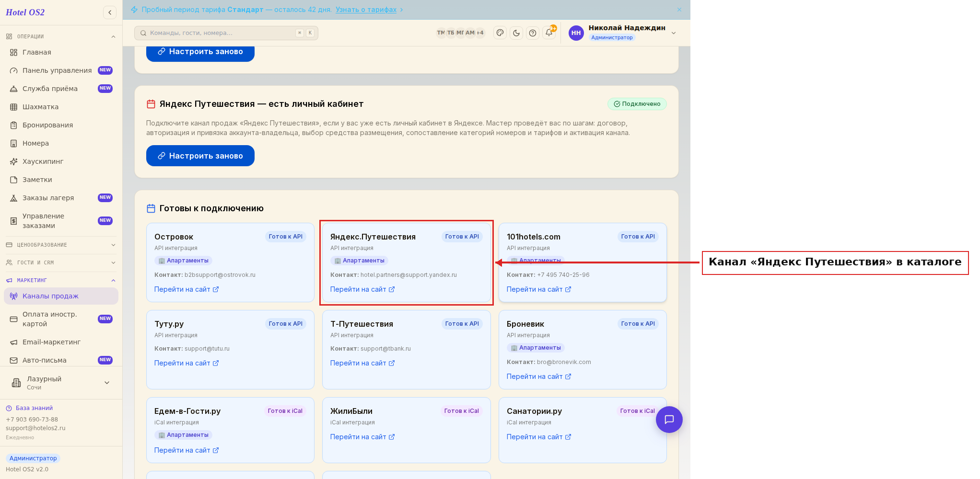Screen dimensions: 980x479
Task: Open Email-маркетинг in the sidebar
Action: tap(61, 342)
